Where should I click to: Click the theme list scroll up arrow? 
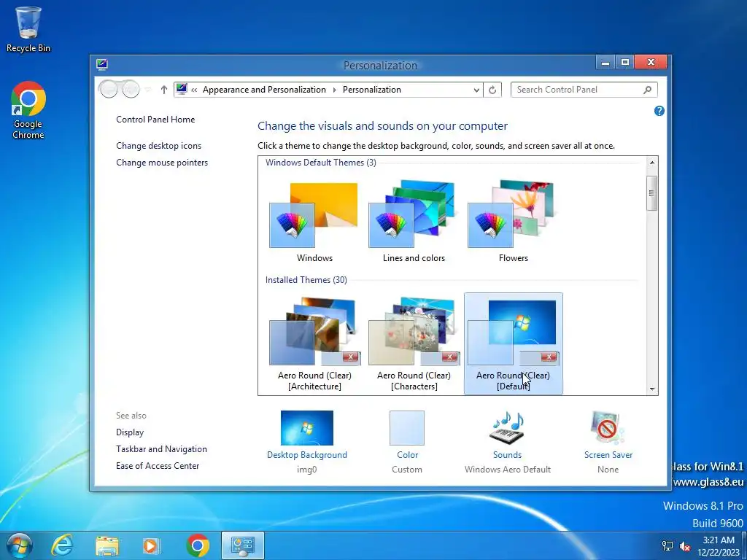click(x=652, y=163)
